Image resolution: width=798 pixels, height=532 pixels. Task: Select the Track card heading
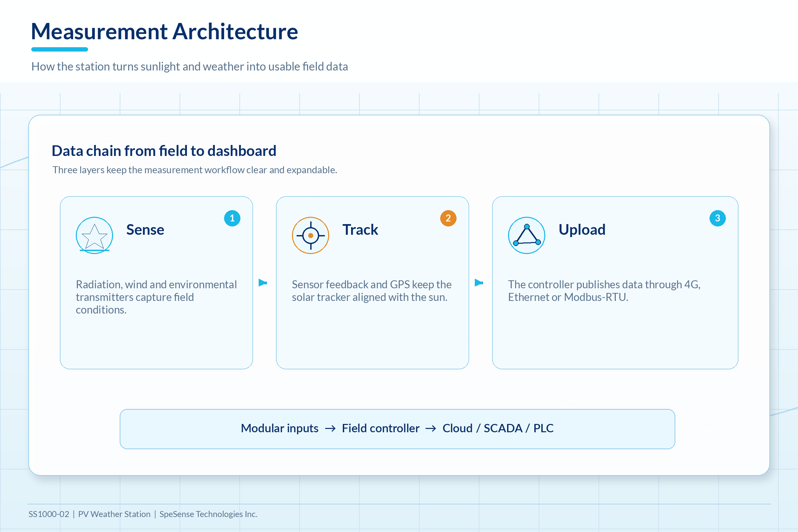click(360, 230)
